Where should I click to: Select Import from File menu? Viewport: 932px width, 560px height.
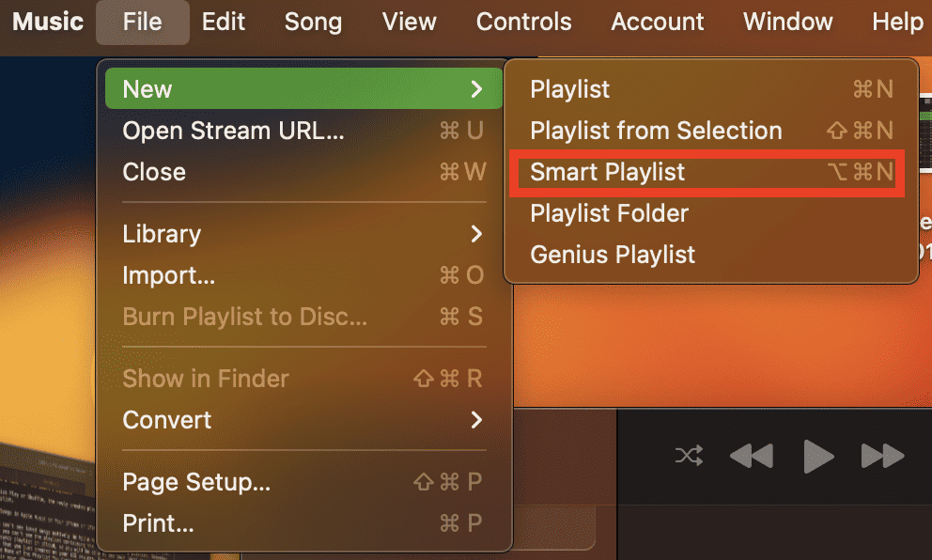point(169,275)
